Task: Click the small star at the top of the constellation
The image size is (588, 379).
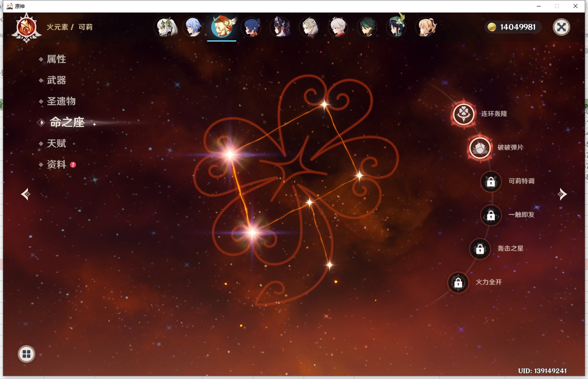Action: point(324,105)
